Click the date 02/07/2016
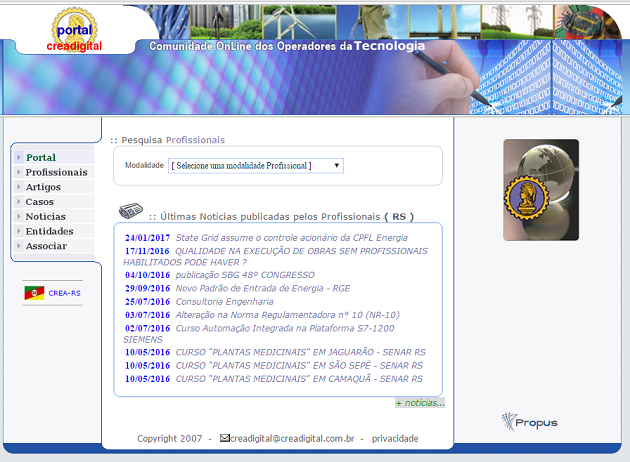The image size is (630, 462). (x=147, y=328)
